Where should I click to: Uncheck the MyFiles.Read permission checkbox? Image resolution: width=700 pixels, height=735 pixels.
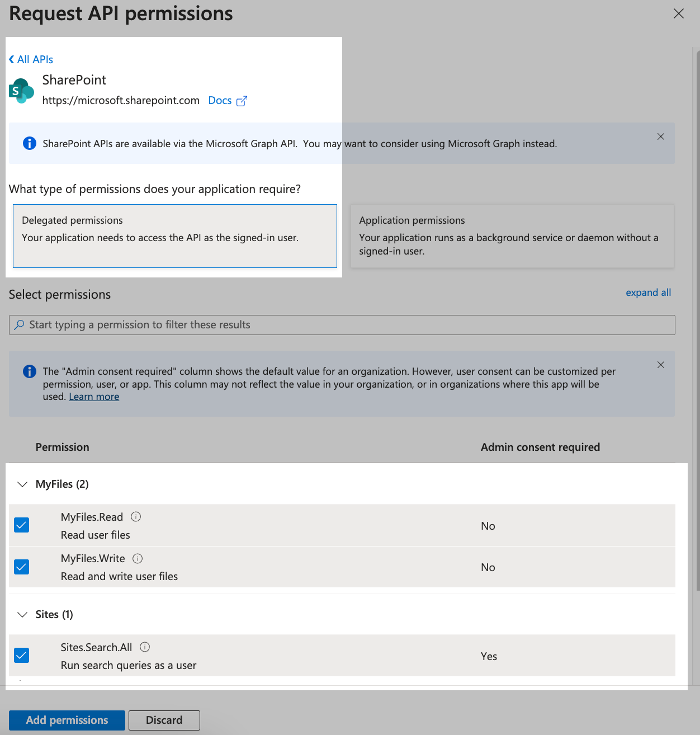(x=21, y=525)
